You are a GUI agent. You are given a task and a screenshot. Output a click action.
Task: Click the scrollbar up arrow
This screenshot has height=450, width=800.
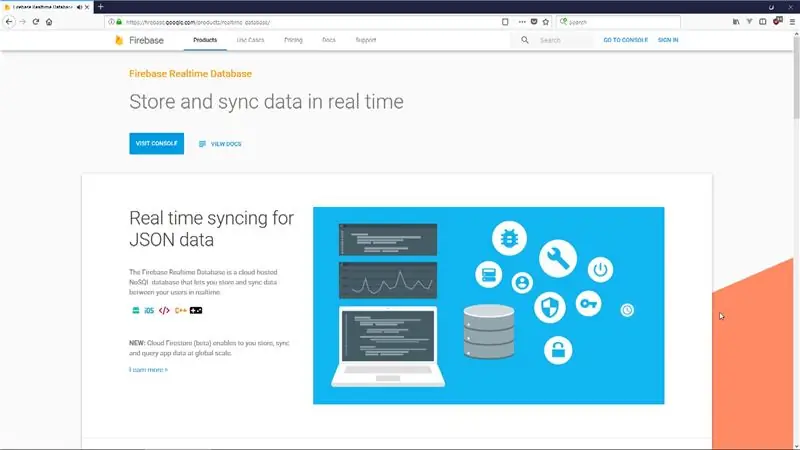[x=796, y=34]
